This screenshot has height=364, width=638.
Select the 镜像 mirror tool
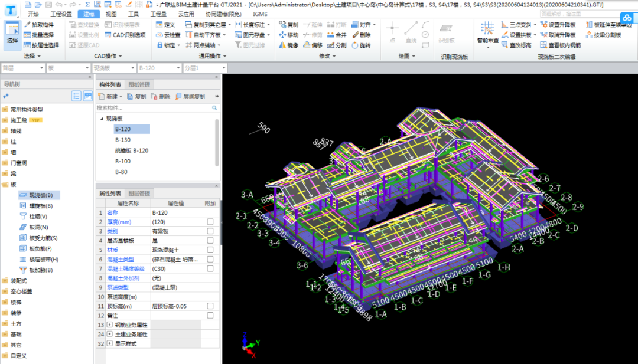click(x=288, y=45)
